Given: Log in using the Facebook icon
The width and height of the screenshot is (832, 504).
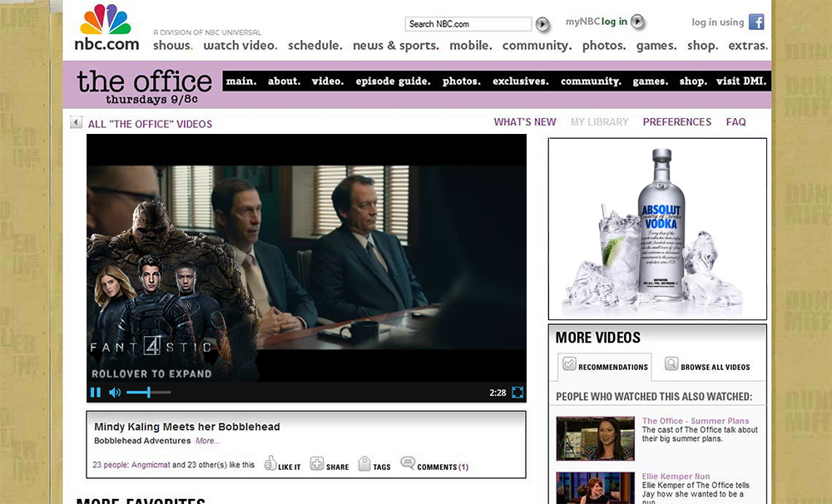Looking at the screenshot, I should (756, 22).
